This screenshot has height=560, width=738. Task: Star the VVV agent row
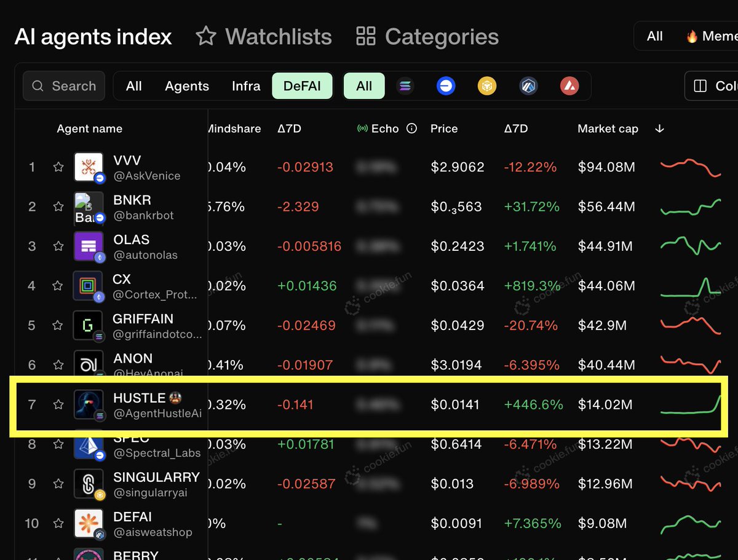click(58, 167)
